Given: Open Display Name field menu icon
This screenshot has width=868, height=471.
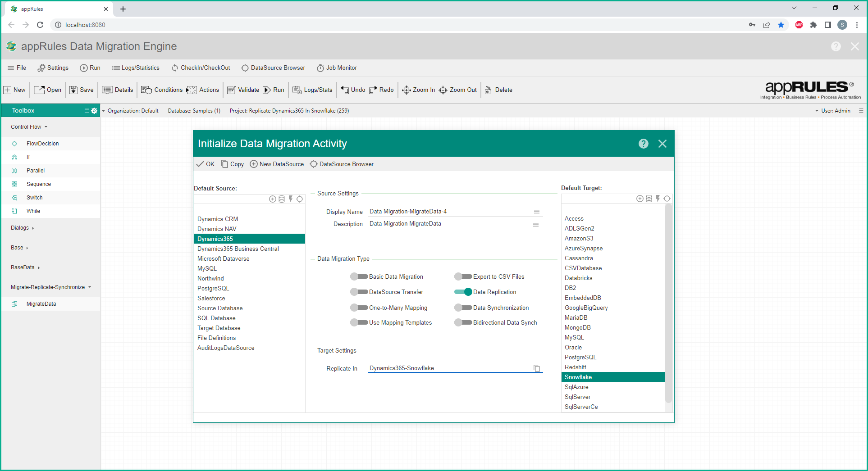Looking at the screenshot, I should [537, 212].
